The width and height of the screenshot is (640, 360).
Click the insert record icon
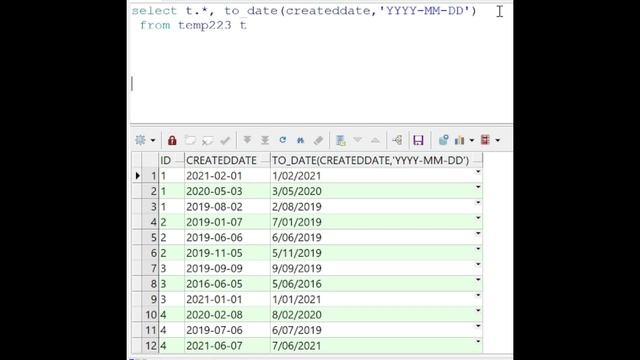click(190, 140)
